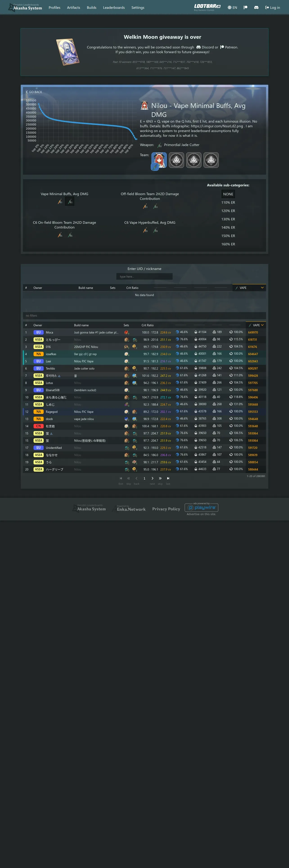Open the Artifacts menu

(x=73, y=7)
